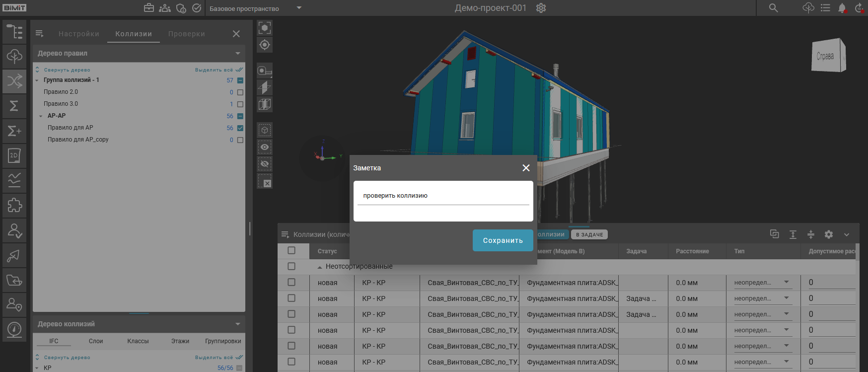Switch to the Проверки tab
This screenshot has height=372, width=868.
click(186, 34)
